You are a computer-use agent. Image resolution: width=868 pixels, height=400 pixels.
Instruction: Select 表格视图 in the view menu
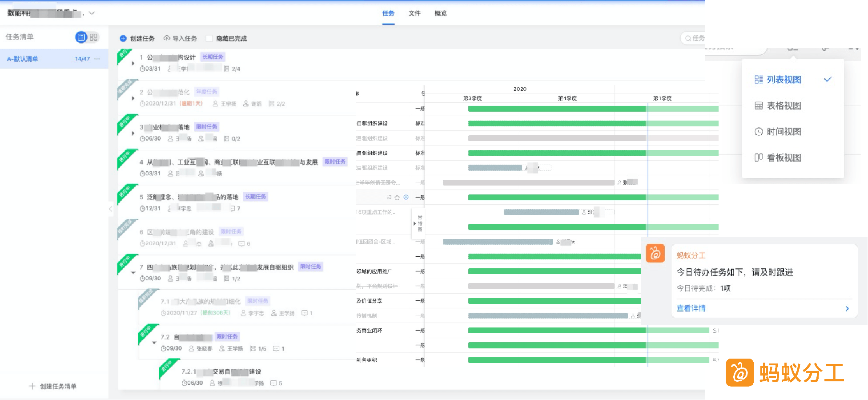coord(793,105)
